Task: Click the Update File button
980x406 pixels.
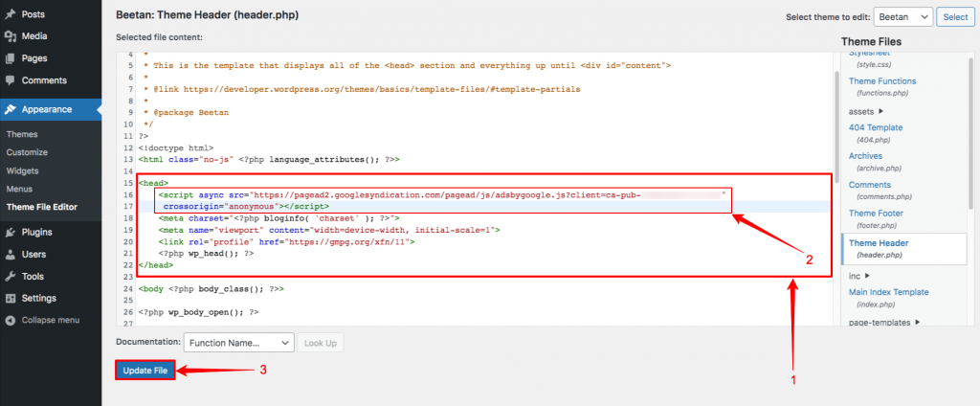Action: tap(145, 371)
